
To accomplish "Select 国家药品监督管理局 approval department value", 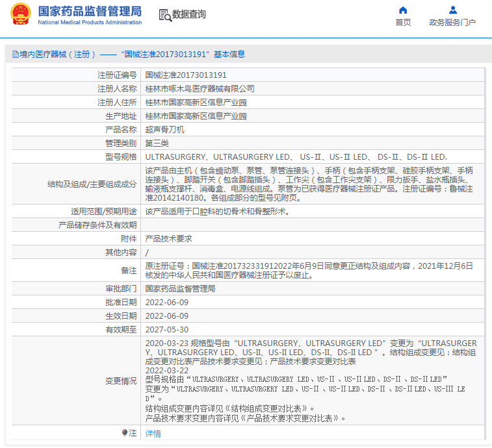I will coord(180,288).
